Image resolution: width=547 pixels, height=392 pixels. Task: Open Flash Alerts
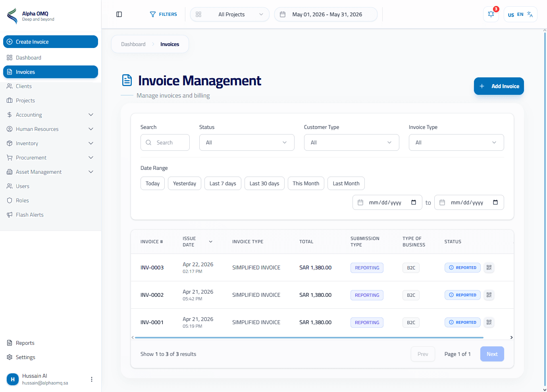tap(50, 215)
